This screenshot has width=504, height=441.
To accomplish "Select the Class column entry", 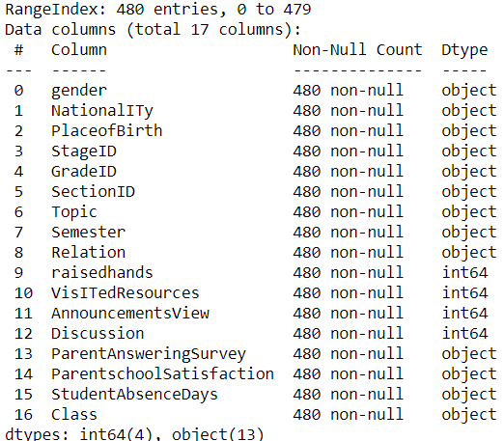I will point(74,415).
